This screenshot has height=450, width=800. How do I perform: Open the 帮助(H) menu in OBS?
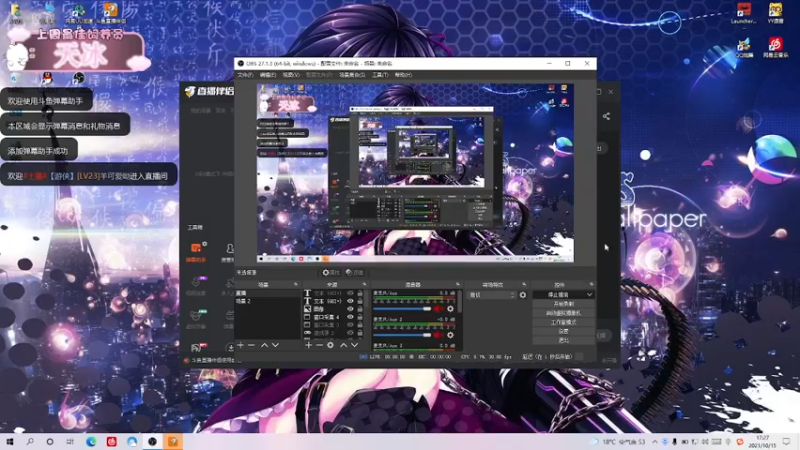403,75
